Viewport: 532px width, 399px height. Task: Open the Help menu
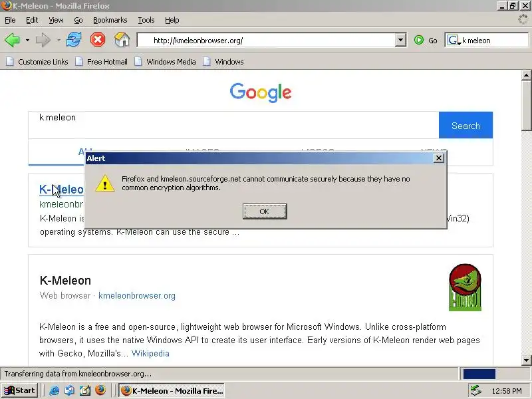pyautogui.click(x=172, y=20)
